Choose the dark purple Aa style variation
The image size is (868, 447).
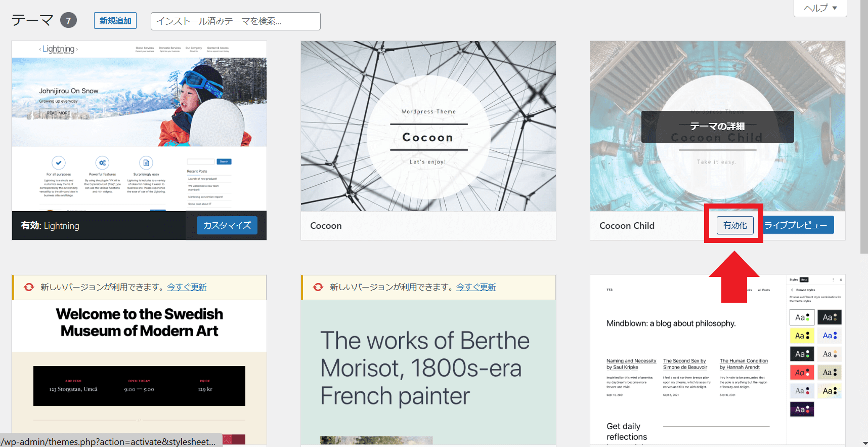click(802, 409)
